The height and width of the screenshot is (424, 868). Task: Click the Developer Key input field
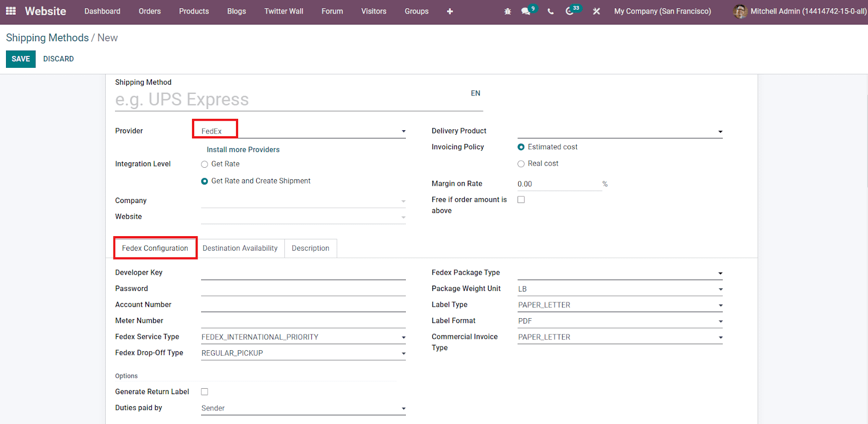click(303, 273)
